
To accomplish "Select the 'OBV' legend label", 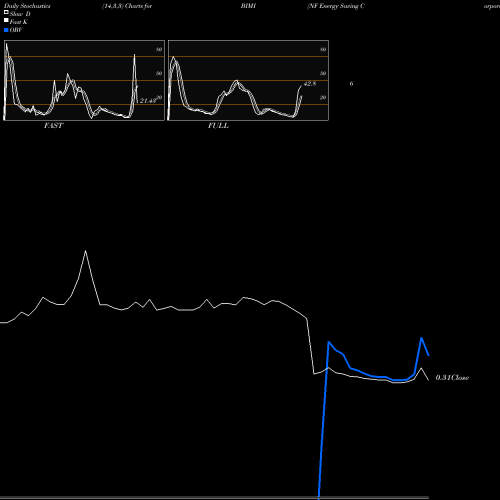I will (16, 30).
